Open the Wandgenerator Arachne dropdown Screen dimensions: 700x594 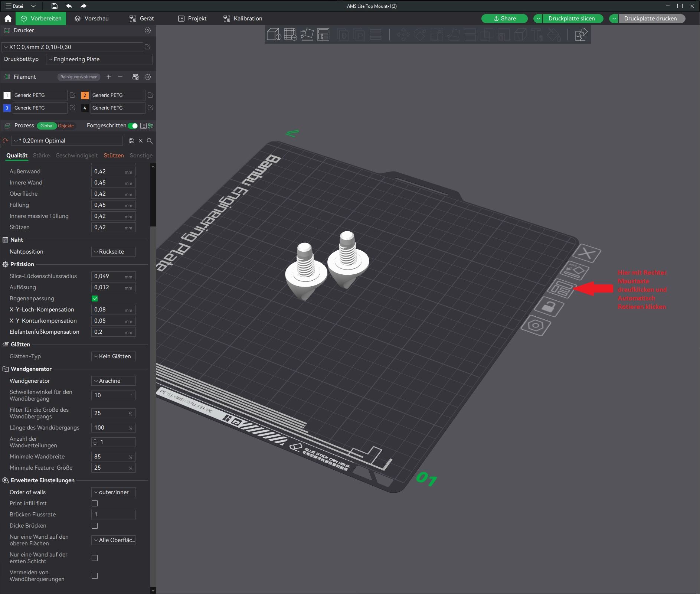[x=114, y=381]
